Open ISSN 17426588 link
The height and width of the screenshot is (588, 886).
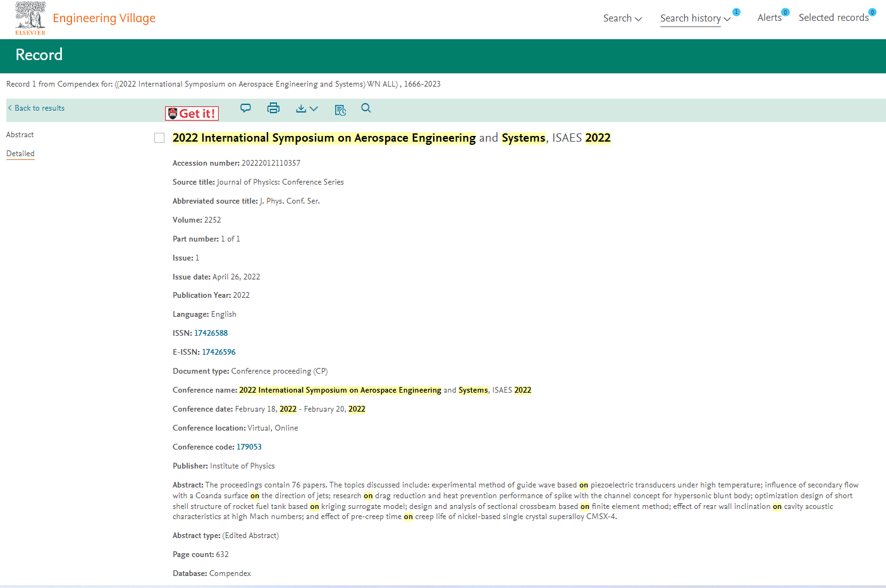tap(211, 333)
